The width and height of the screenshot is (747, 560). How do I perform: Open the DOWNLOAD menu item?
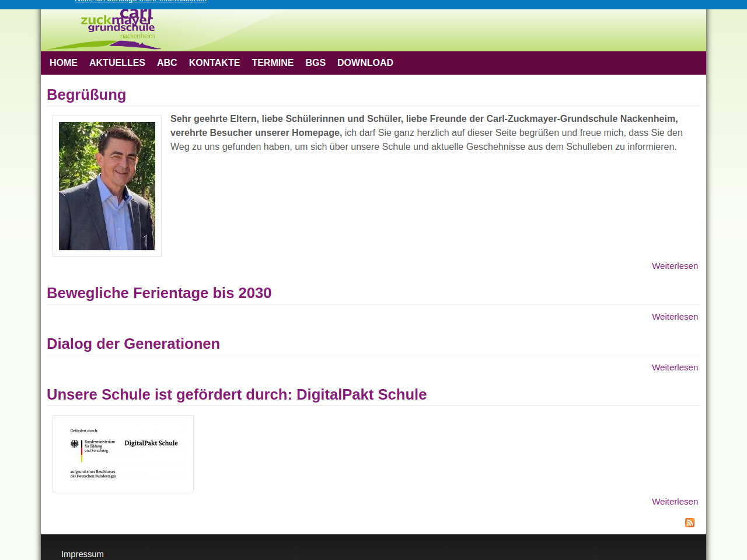point(365,63)
